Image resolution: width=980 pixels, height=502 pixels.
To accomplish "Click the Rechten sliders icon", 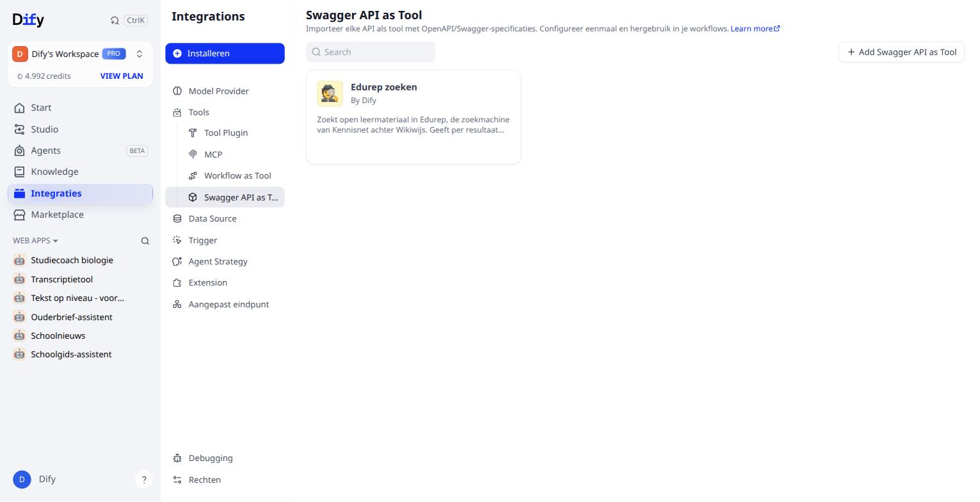I will [177, 480].
